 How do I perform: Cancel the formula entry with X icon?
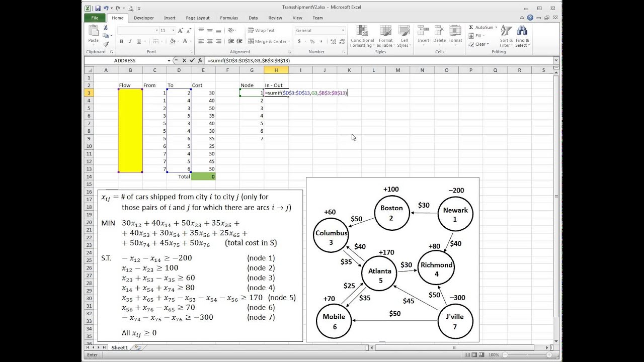pyautogui.click(x=185, y=60)
